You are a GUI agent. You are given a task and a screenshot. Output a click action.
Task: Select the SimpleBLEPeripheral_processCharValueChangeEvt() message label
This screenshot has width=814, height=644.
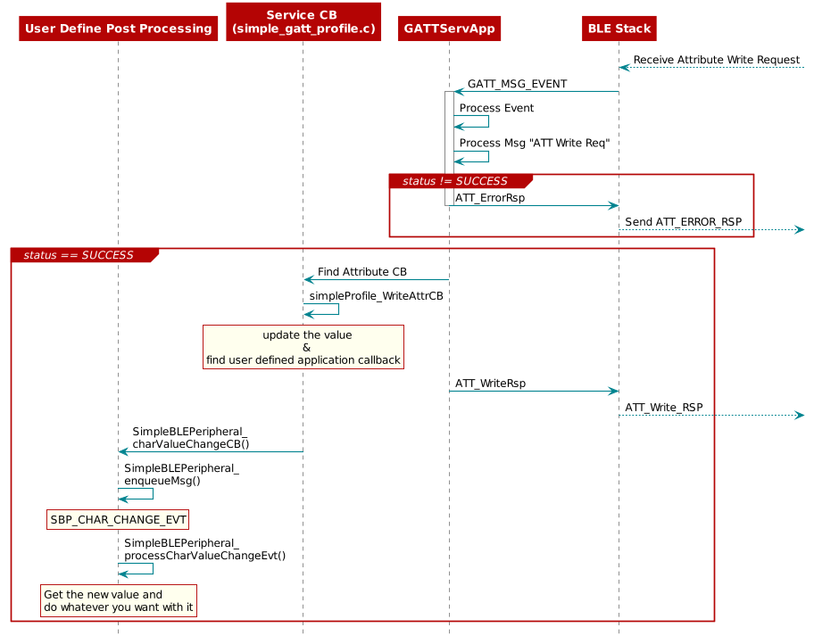(204, 549)
